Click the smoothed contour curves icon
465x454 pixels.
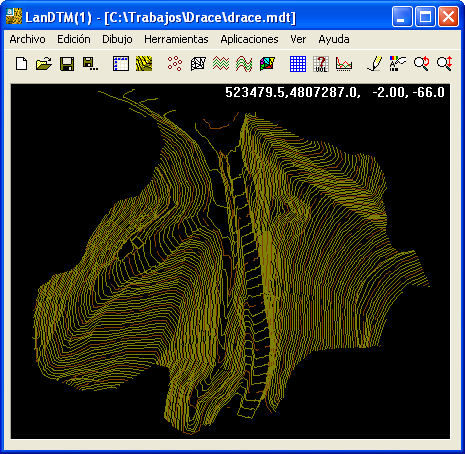pyautogui.click(x=244, y=64)
